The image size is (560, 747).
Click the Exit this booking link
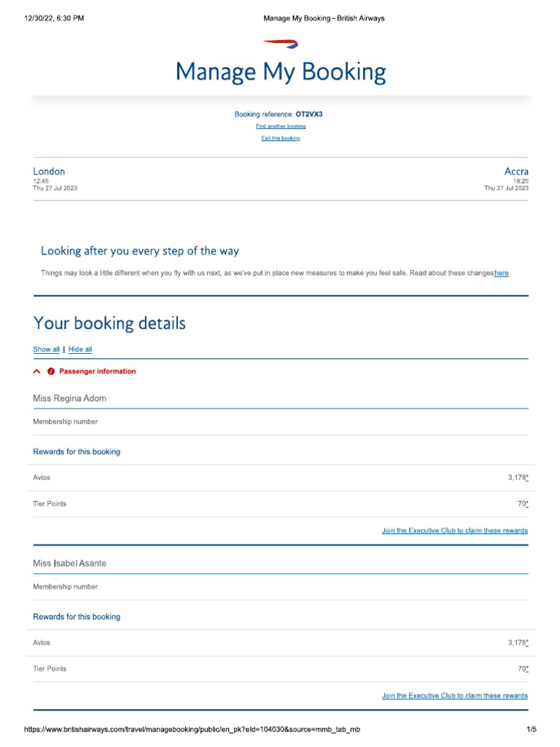point(281,138)
